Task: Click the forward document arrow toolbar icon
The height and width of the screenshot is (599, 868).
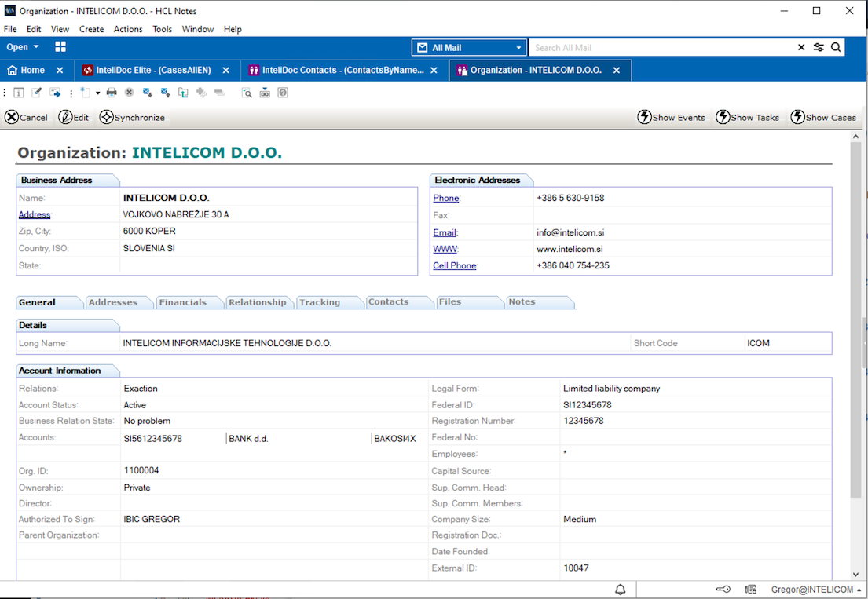Action: coord(55,93)
